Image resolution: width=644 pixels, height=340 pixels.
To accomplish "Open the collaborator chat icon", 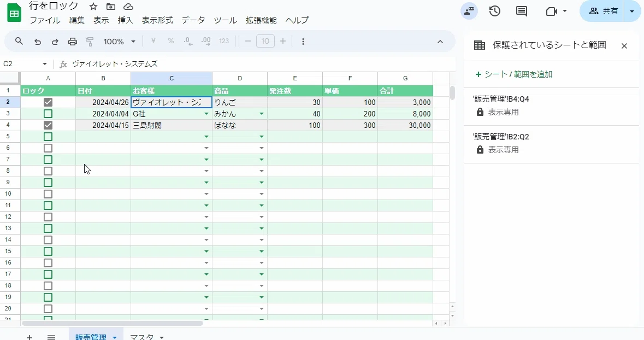I will [x=469, y=11].
